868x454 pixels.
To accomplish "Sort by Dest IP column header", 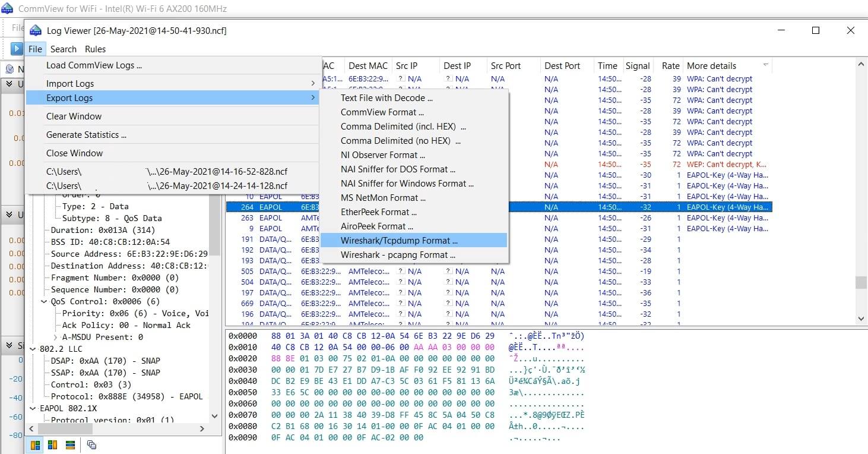I will 463,66.
